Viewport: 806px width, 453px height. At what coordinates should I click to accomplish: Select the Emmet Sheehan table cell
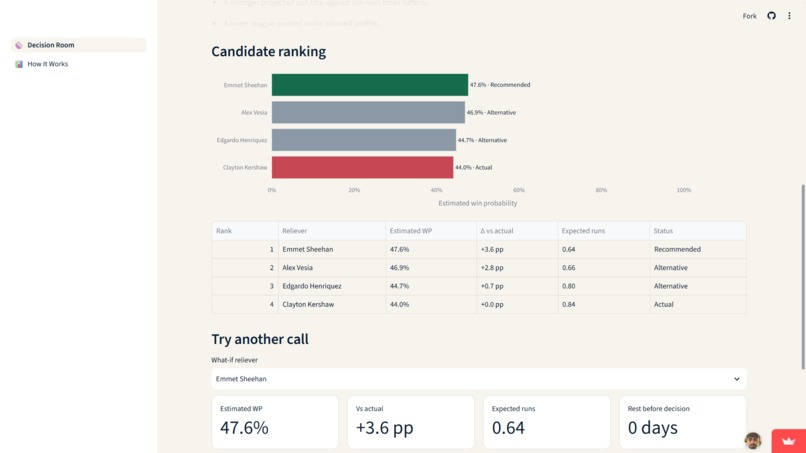point(332,249)
